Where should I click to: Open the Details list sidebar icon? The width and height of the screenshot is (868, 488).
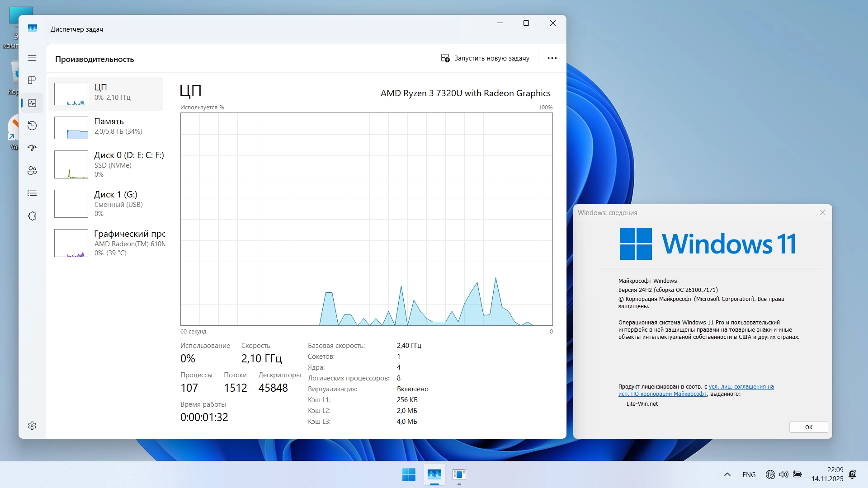tap(32, 193)
